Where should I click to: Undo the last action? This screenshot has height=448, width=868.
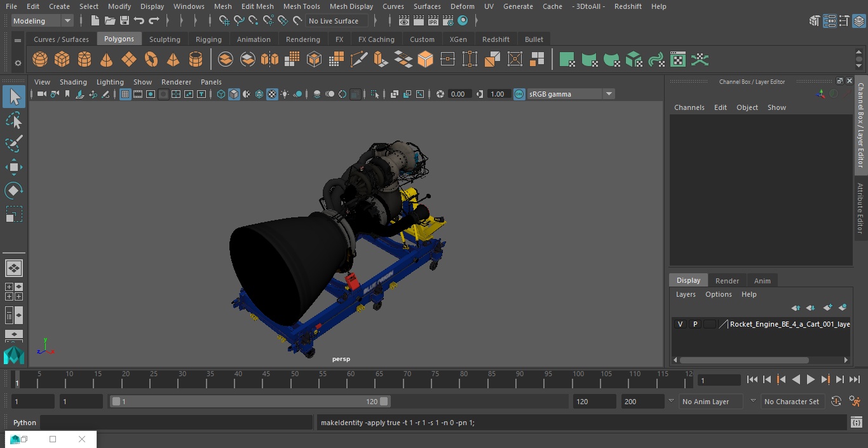coord(139,21)
